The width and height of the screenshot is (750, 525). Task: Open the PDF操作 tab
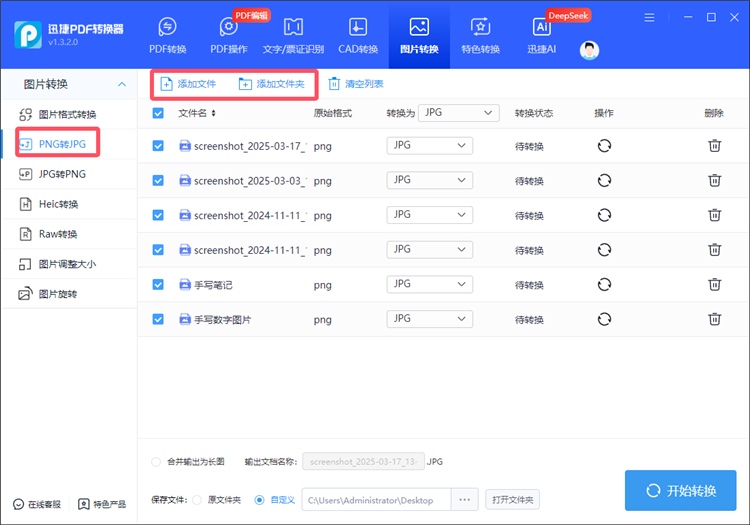[x=229, y=36]
